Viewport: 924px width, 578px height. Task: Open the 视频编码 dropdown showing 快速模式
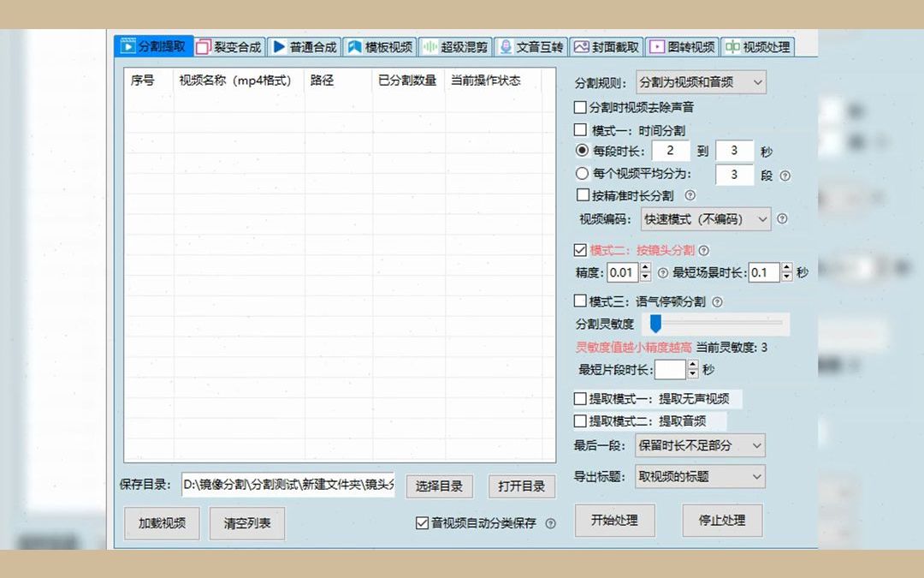[x=705, y=219]
